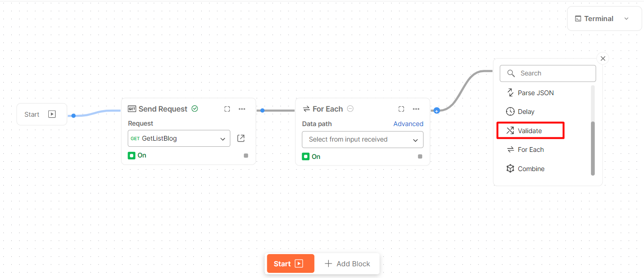Toggle the On switch in For Each block
The width and height of the screenshot is (644, 278).
(x=306, y=157)
